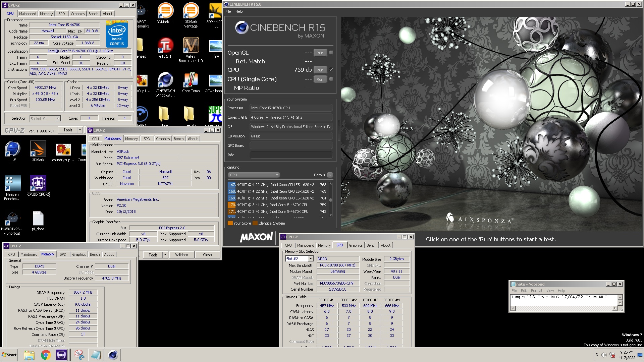The image size is (644, 362).
Task: Open countrycup desktop icon
Action: 63,153
